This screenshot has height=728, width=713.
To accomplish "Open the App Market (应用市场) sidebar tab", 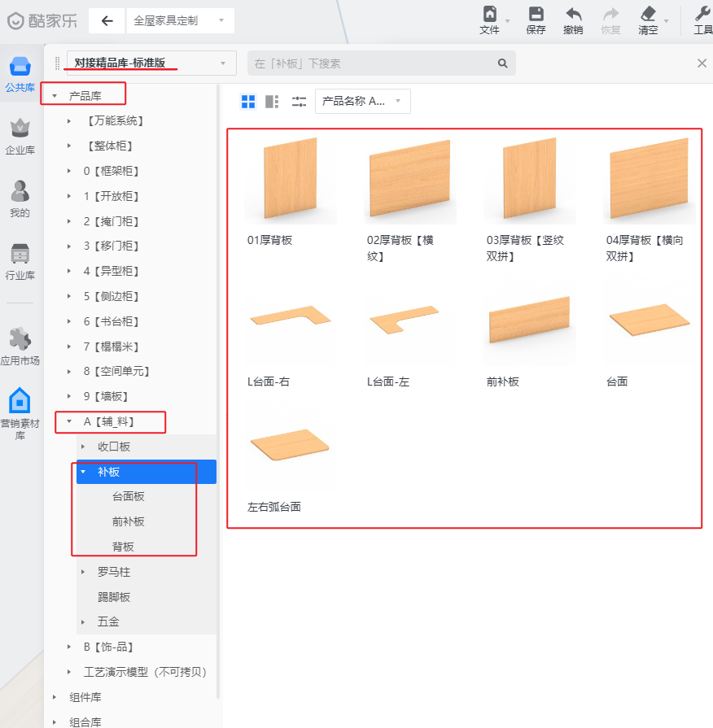I will [20, 346].
